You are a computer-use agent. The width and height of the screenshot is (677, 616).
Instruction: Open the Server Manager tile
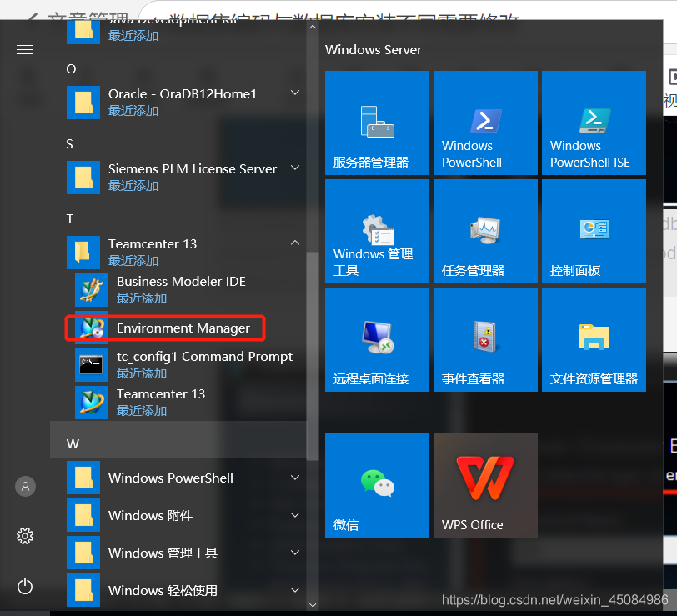(x=377, y=123)
